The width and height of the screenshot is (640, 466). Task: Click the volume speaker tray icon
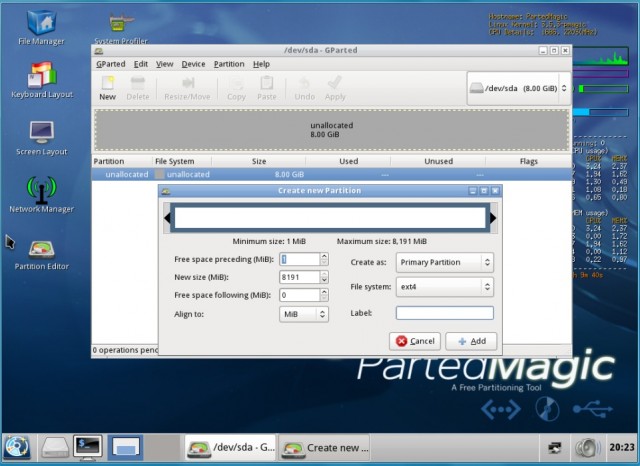pyautogui.click(x=586, y=448)
